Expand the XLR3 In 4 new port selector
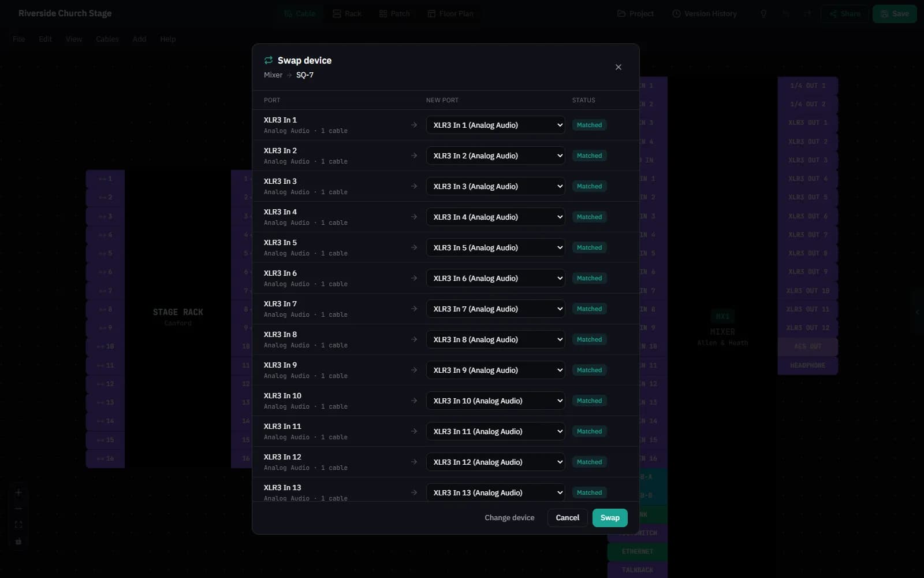Viewport: 924px width, 578px height. (x=495, y=217)
